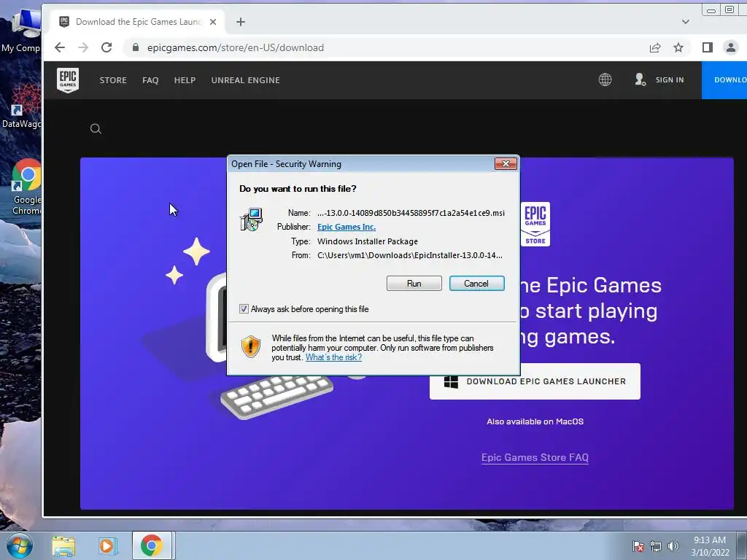Image resolution: width=747 pixels, height=560 pixels.
Task: Open volume speaker tray icon
Action: (x=673, y=546)
